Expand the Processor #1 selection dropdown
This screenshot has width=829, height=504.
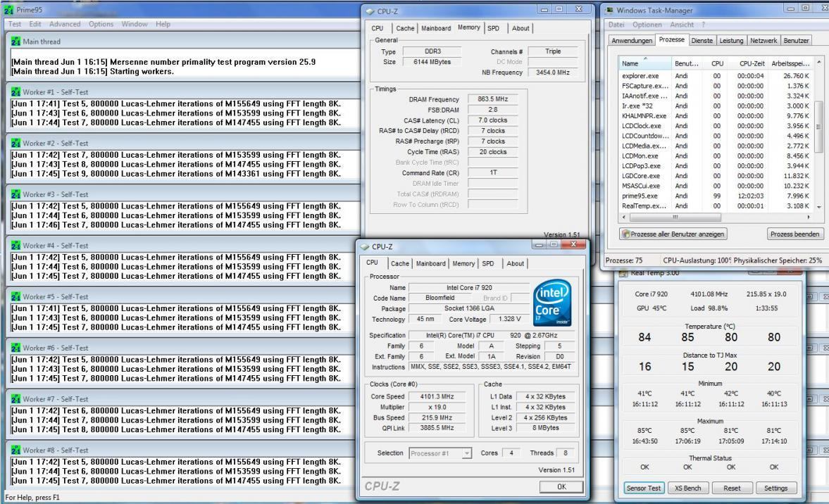coord(467,454)
